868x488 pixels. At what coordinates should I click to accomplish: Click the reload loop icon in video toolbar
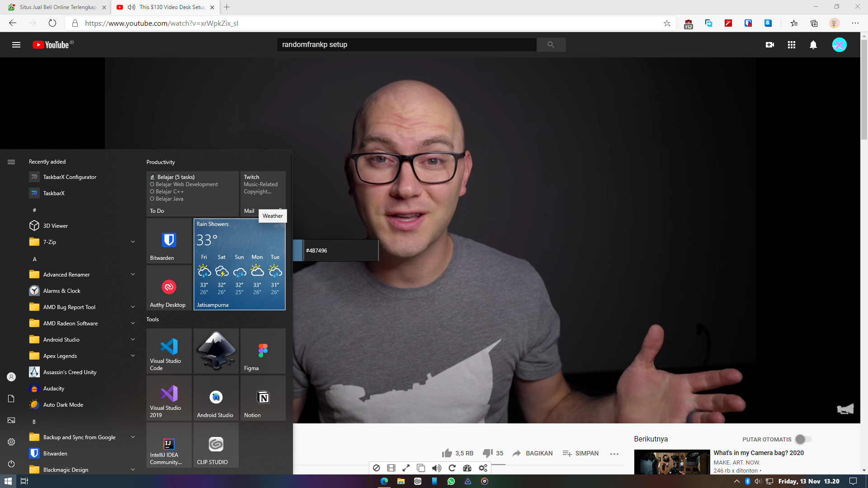pyautogui.click(x=452, y=468)
